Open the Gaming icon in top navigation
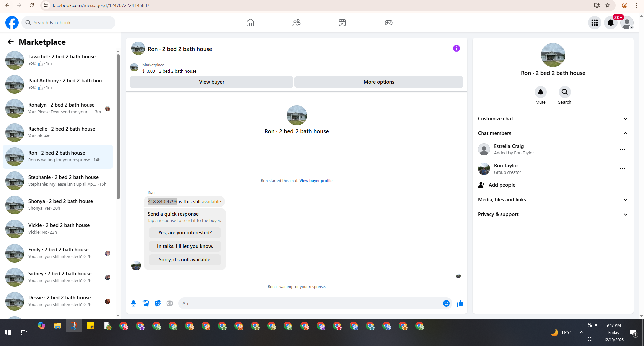644x346 pixels. [389, 23]
